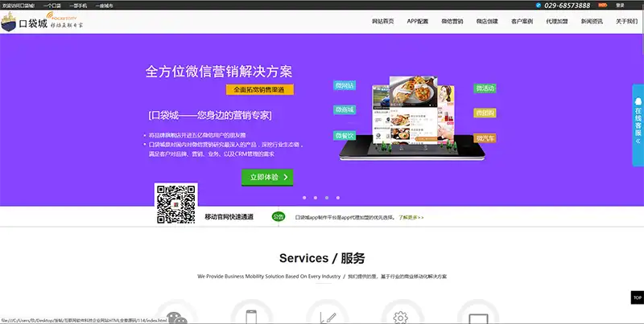Click the 了解更多>> link
Viewport: 644px width, 324px height.
408,217
